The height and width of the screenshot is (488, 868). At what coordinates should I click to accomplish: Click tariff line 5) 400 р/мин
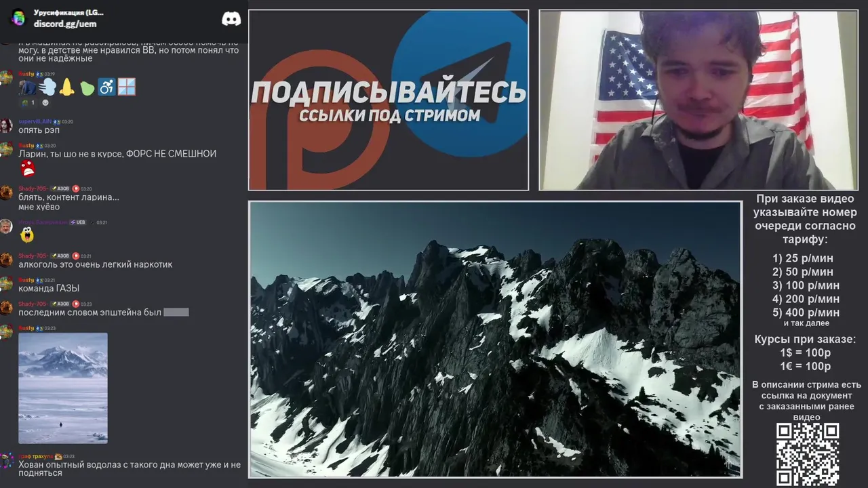(x=806, y=312)
